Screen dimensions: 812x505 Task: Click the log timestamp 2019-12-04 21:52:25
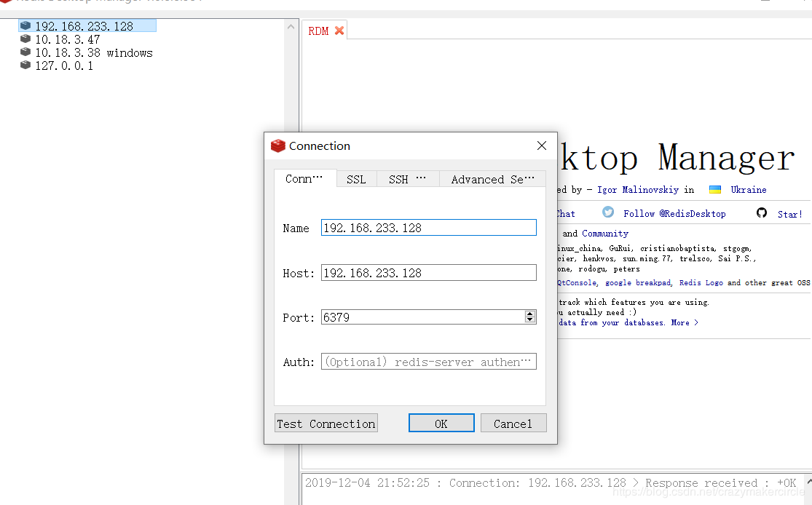point(367,482)
